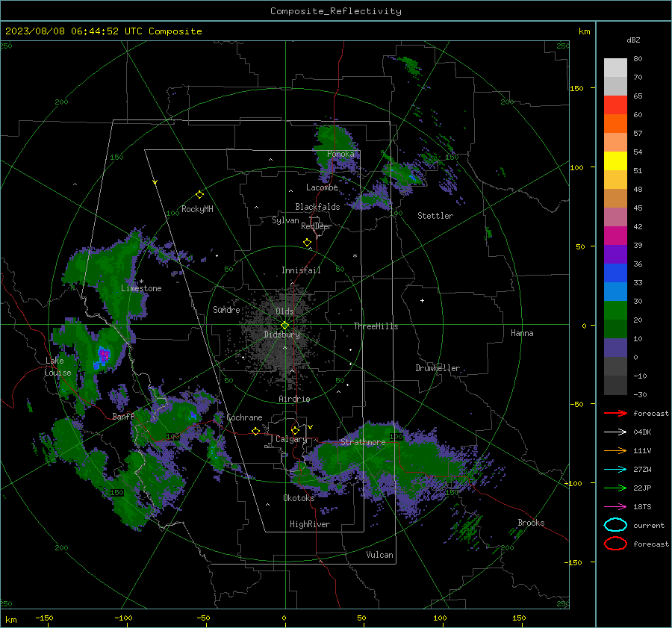Click the 80 dBZ light gray swatch
The height and width of the screenshot is (628, 672).
point(615,68)
